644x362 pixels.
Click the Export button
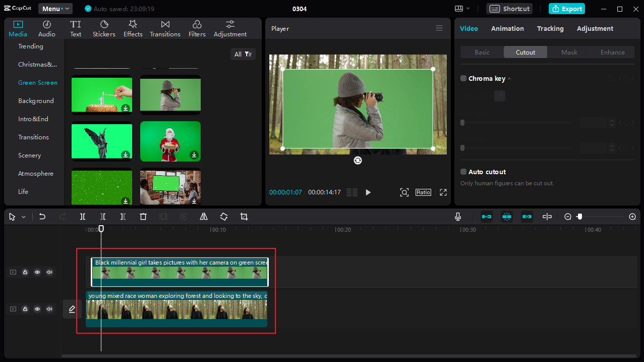tap(567, 9)
